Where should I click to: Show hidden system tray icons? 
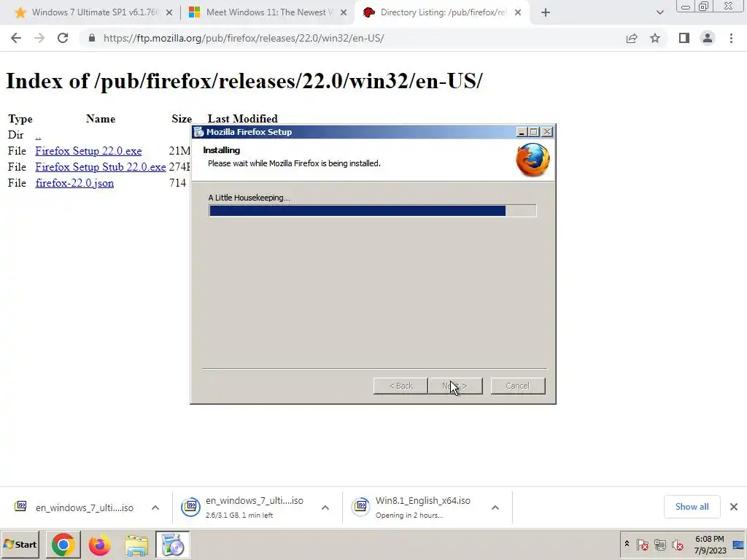tap(627, 543)
